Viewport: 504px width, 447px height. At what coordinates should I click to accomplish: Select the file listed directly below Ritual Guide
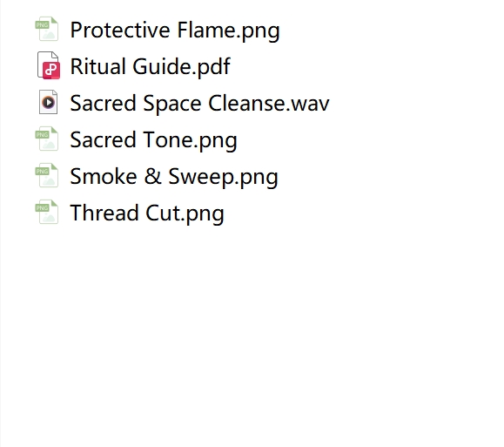(x=199, y=104)
